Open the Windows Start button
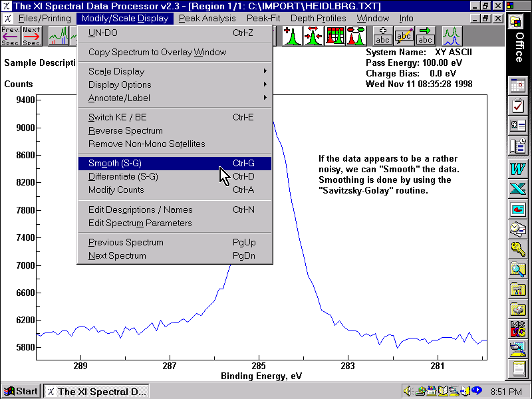This screenshot has width=532, height=399. pos(21,391)
